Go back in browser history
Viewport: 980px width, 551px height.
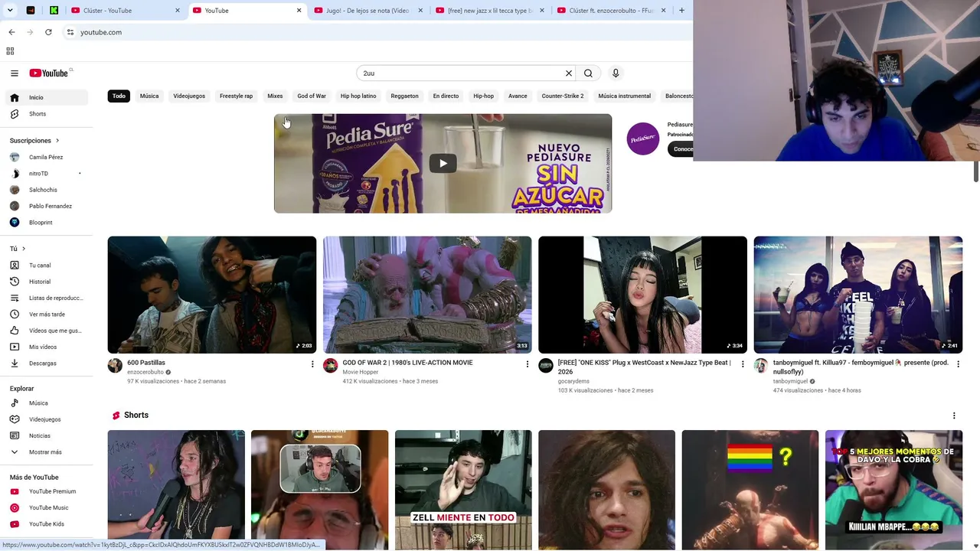(x=11, y=32)
